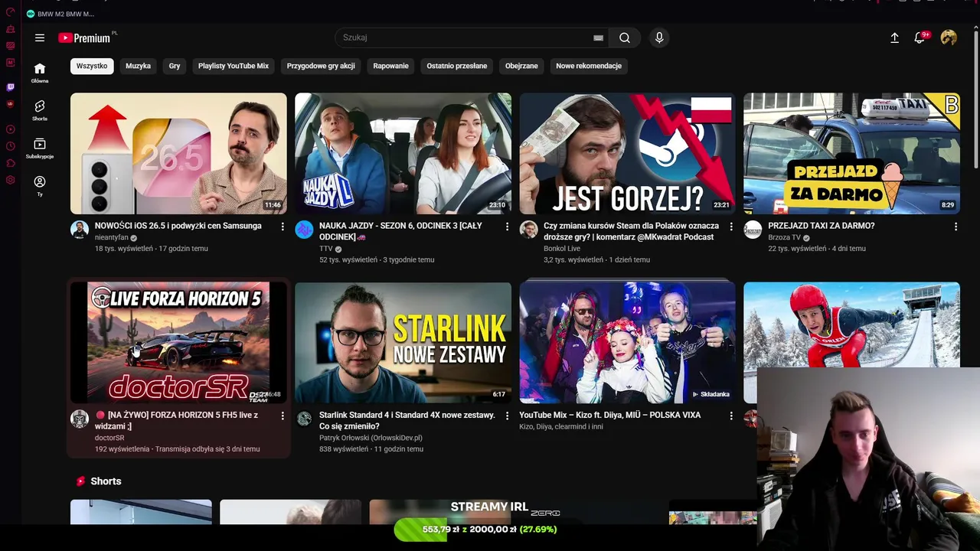980x551 pixels.
Task: Select the Rapowanie filter chip
Action: click(390, 66)
